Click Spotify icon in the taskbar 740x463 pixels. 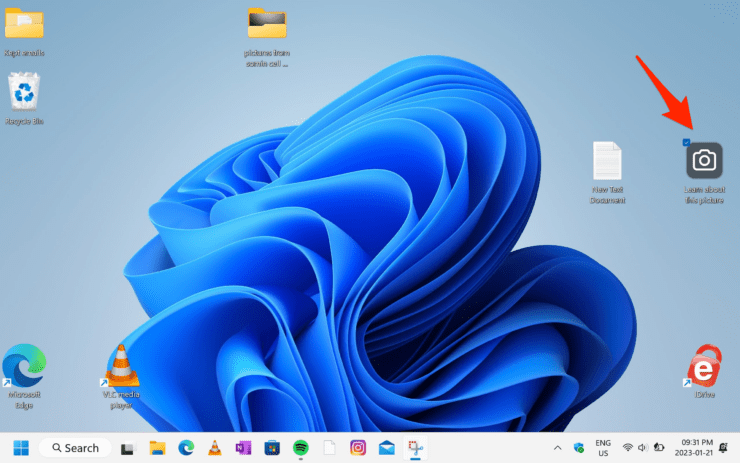click(x=300, y=447)
